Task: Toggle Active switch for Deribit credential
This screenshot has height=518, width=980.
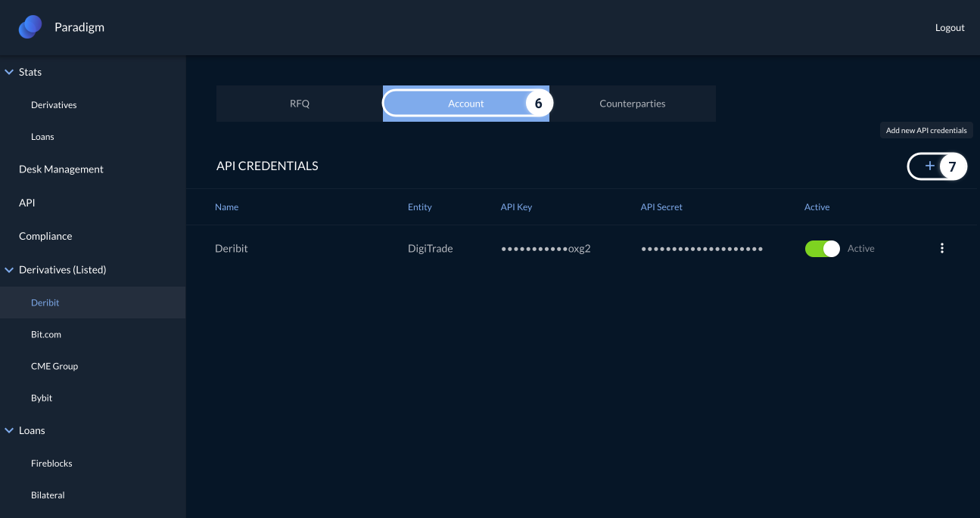Action: pyautogui.click(x=822, y=248)
